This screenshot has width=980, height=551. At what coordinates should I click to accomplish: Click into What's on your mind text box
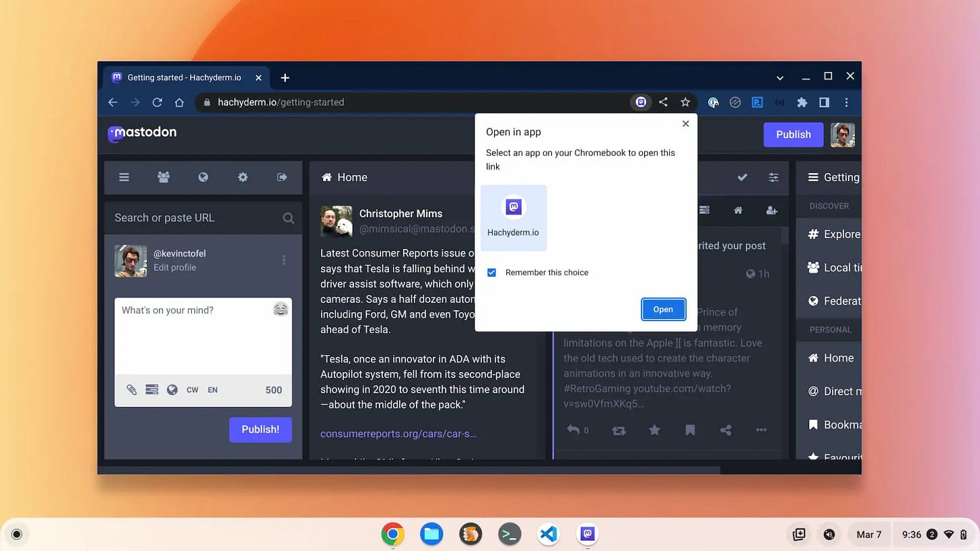click(x=203, y=336)
